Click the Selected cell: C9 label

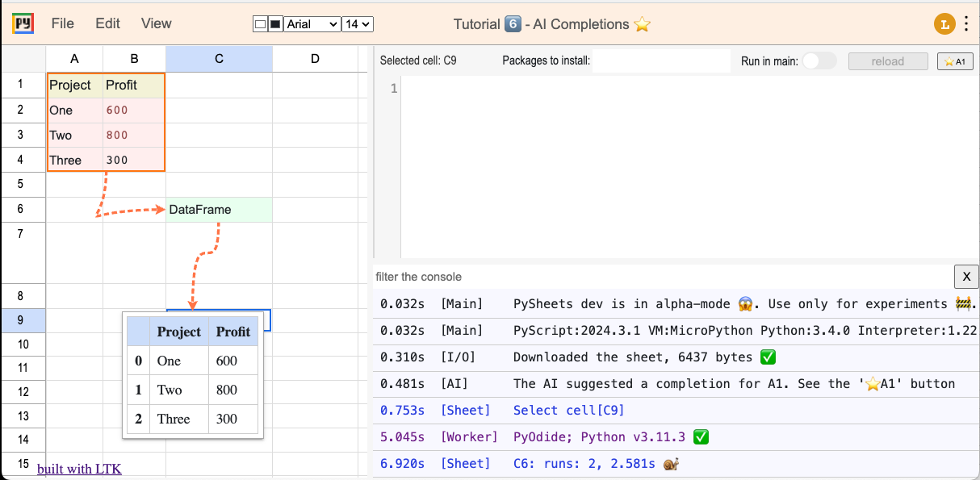(418, 61)
